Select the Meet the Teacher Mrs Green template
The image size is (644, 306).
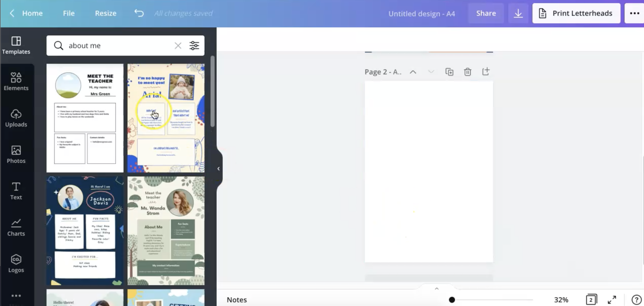point(85,118)
